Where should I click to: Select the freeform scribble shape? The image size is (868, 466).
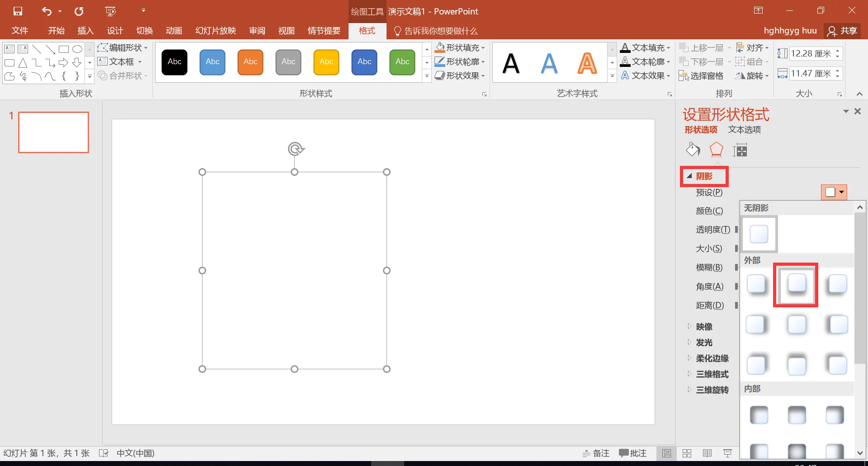[x=23, y=76]
